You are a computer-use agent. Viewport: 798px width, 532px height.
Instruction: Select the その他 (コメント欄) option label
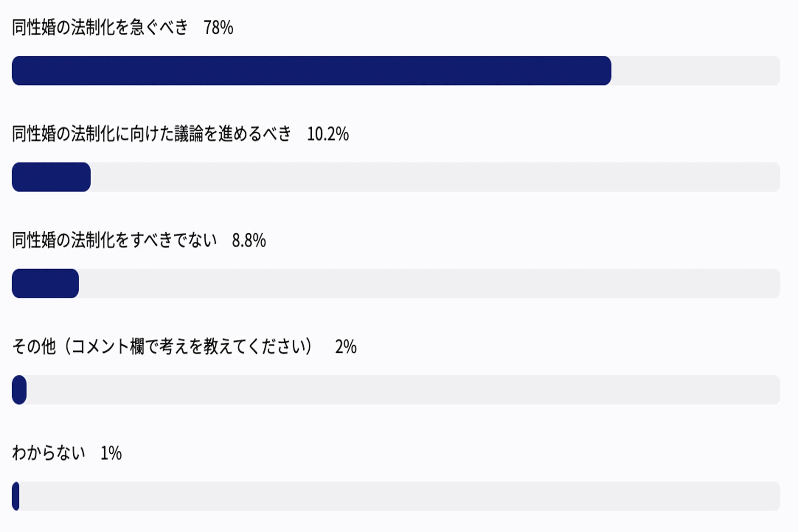[162, 347]
